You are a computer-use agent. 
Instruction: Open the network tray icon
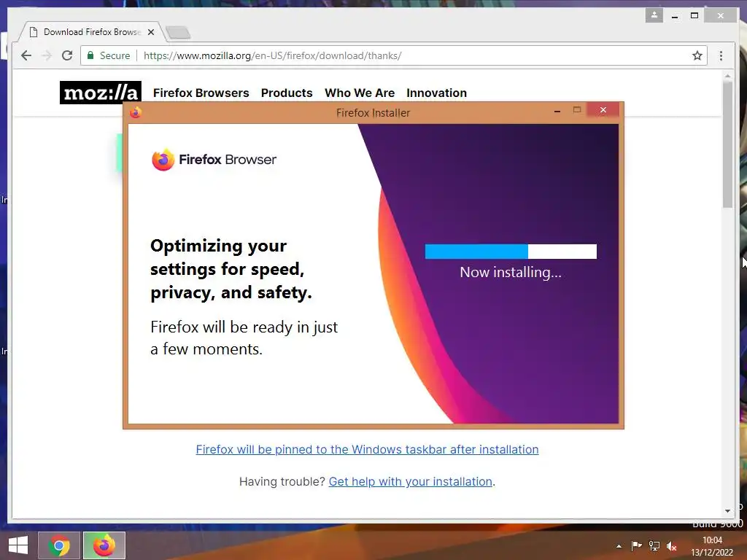654,546
